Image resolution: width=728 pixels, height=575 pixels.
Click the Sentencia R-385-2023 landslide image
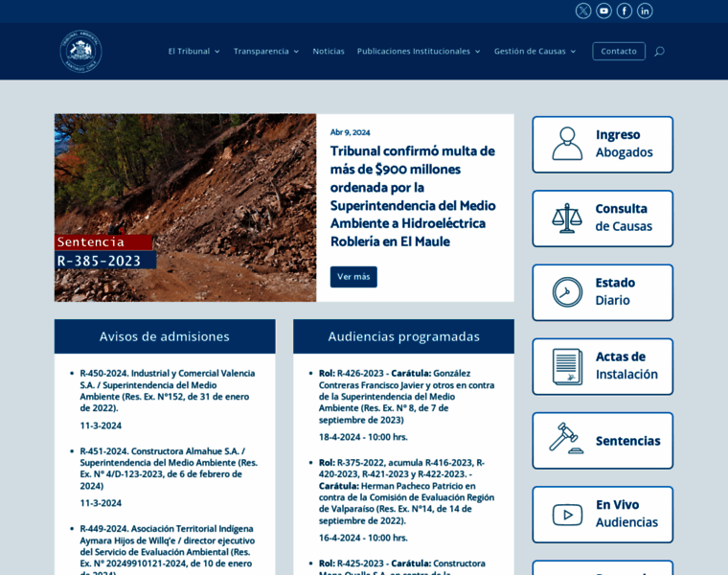(x=185, y=207)
